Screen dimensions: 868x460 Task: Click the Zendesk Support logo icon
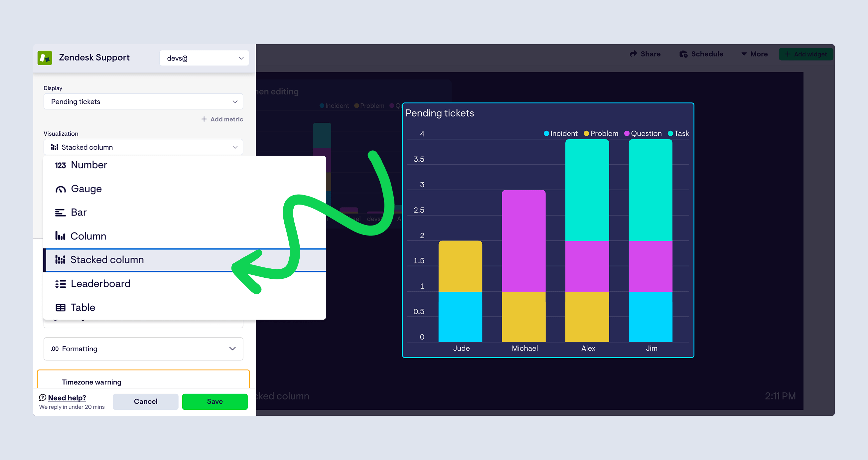(45, 58)
